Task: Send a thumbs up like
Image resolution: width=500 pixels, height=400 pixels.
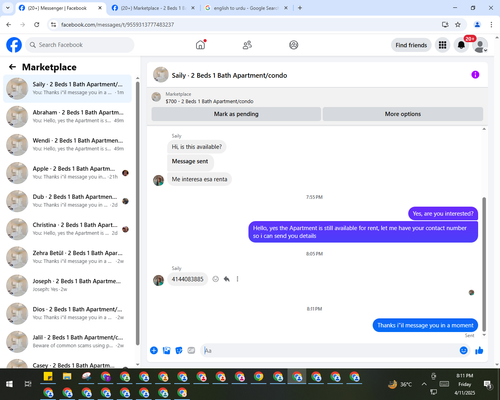Action: point(479,350)
